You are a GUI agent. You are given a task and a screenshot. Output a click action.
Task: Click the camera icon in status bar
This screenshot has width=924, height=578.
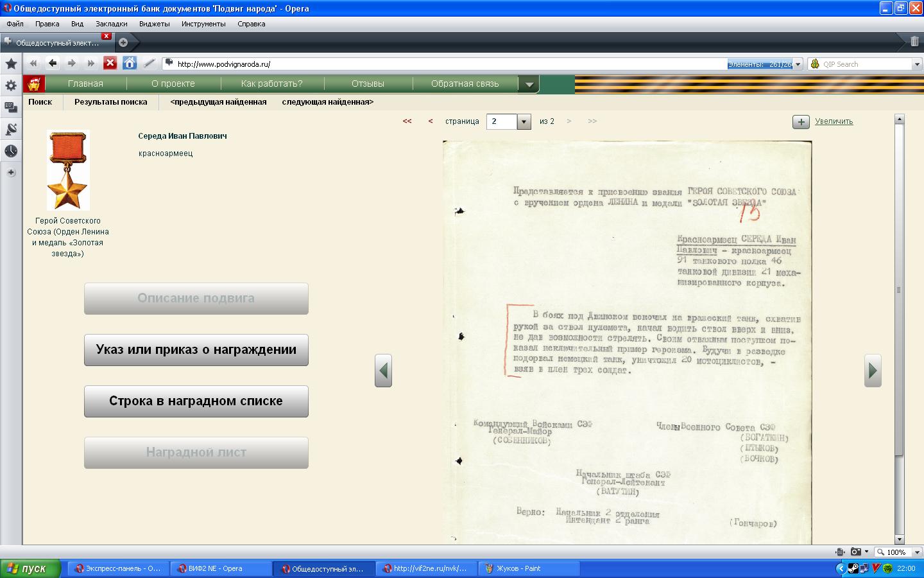[855, 552]
